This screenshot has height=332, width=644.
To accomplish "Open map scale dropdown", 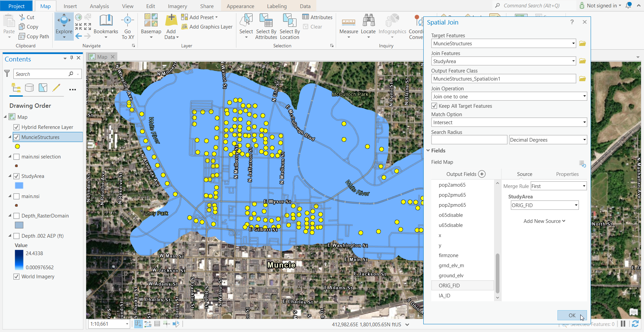I will click(x=127, y=324).
